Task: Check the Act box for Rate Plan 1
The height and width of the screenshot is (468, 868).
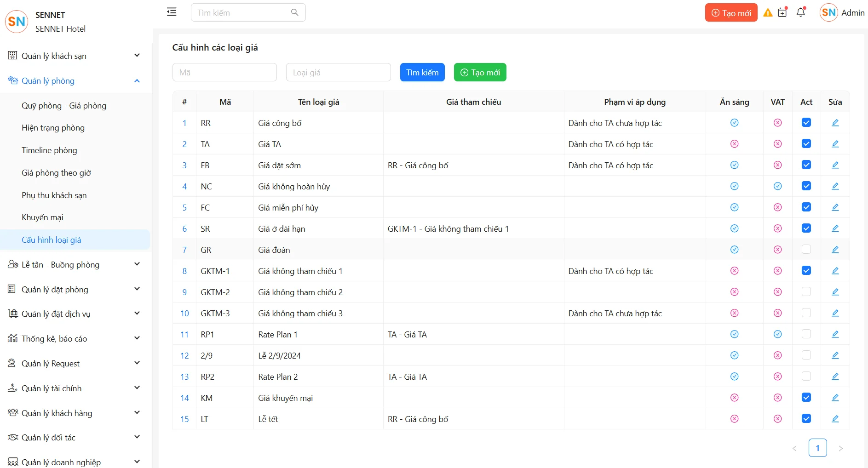Action: point(806,334)
